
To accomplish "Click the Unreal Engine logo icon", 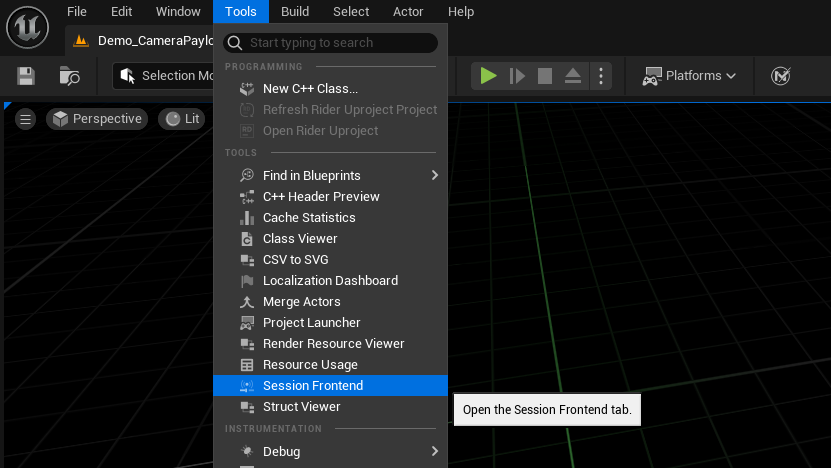I will [28, 26].
